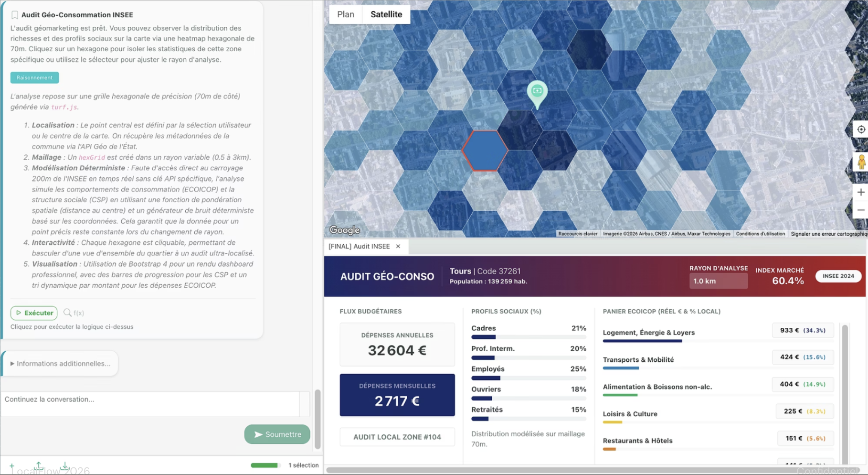
Task: Open the Rayon d'analyse 1.0 km selector
Action: [719, 281]
